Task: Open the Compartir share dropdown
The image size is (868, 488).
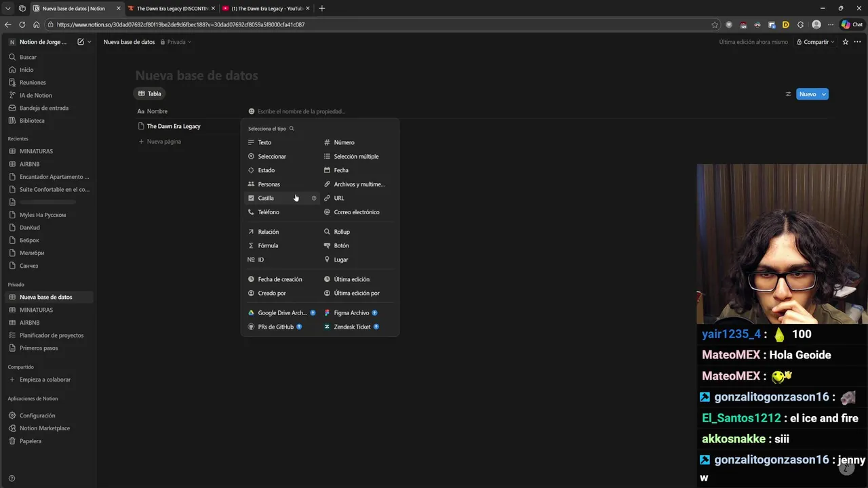Action: 816,42
